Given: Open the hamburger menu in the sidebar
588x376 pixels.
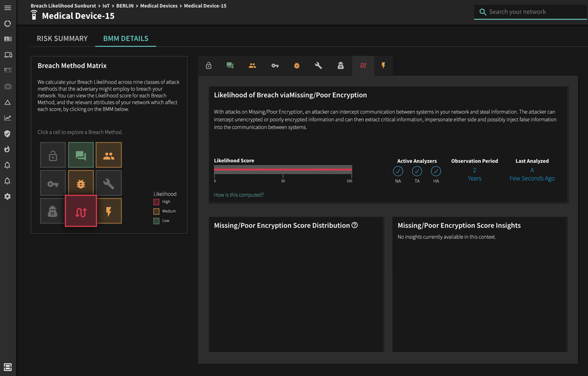Looking at the screenshot, I should point(8,8).
